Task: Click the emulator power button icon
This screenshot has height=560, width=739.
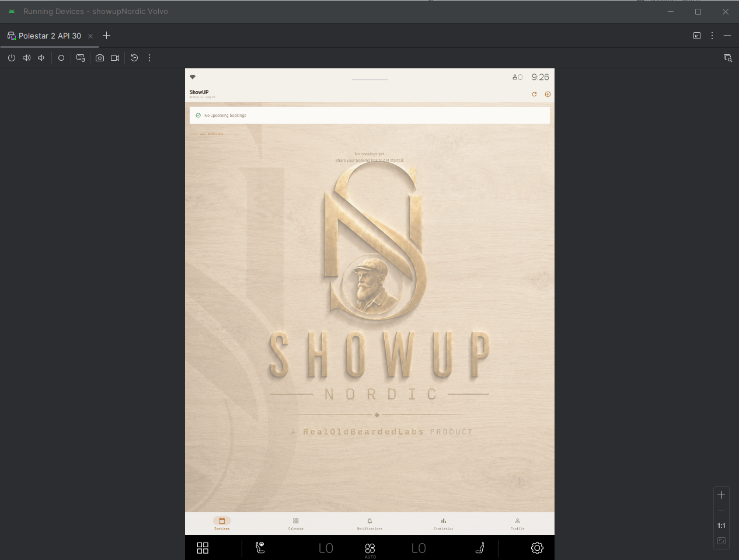Action: 12,58
